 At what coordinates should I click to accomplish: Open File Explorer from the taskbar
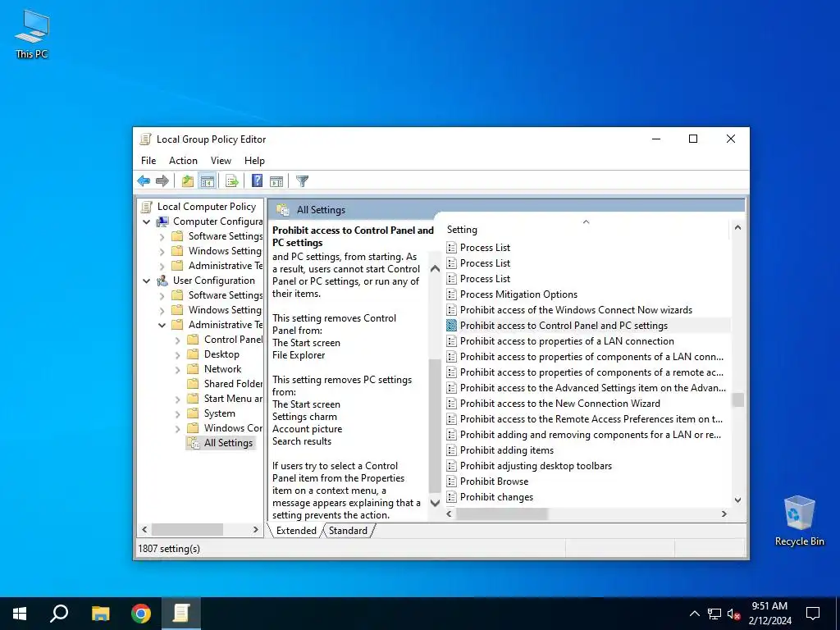pos(100,614)
